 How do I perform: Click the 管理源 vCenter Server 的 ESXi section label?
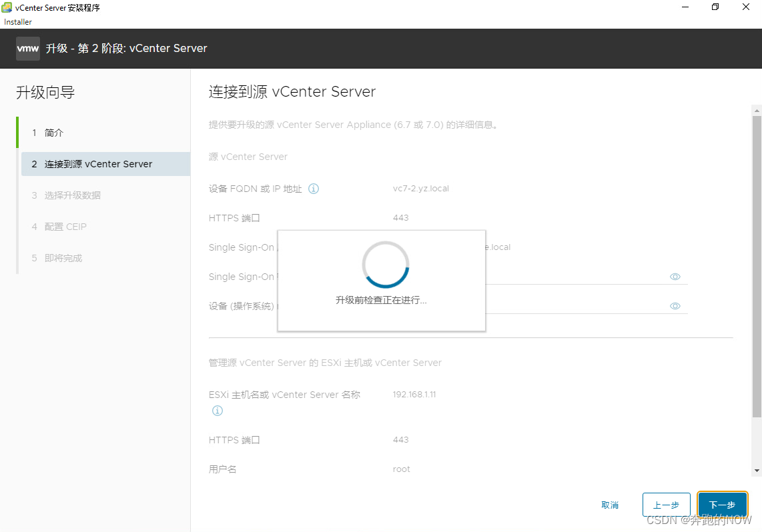(x=325, y=363)
